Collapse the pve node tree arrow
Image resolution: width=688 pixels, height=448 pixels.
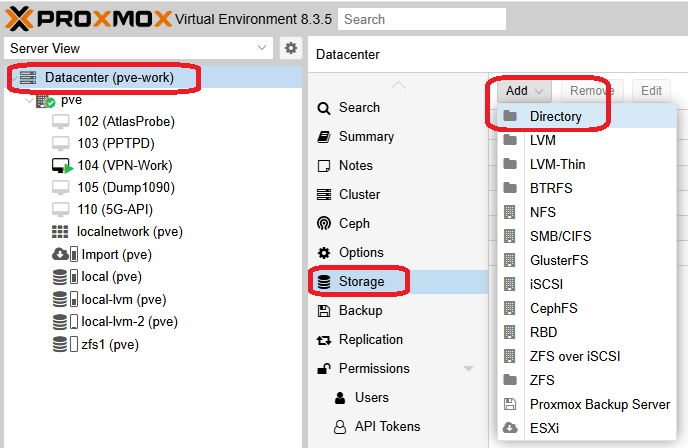point(29,101)
